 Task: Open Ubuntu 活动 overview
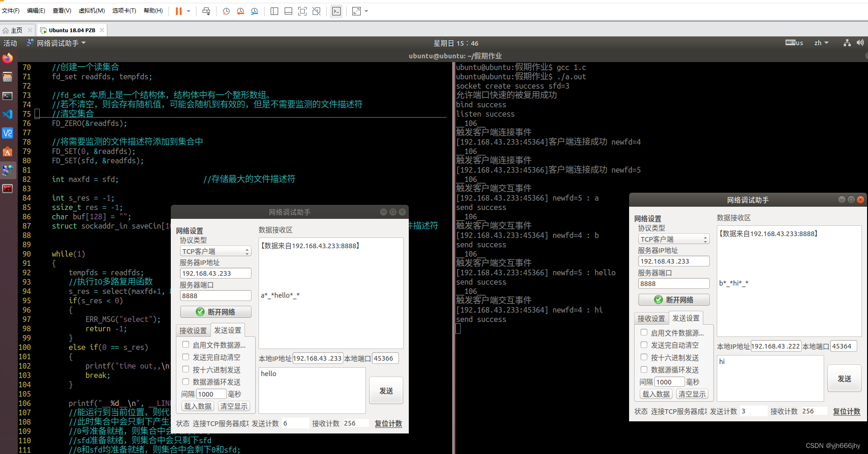coord(10,43)
